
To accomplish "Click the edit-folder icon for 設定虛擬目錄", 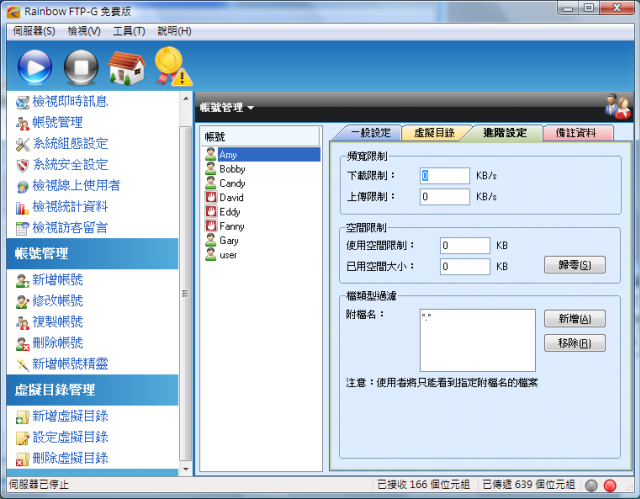I will pyautogui.click(x=22, y=438).
